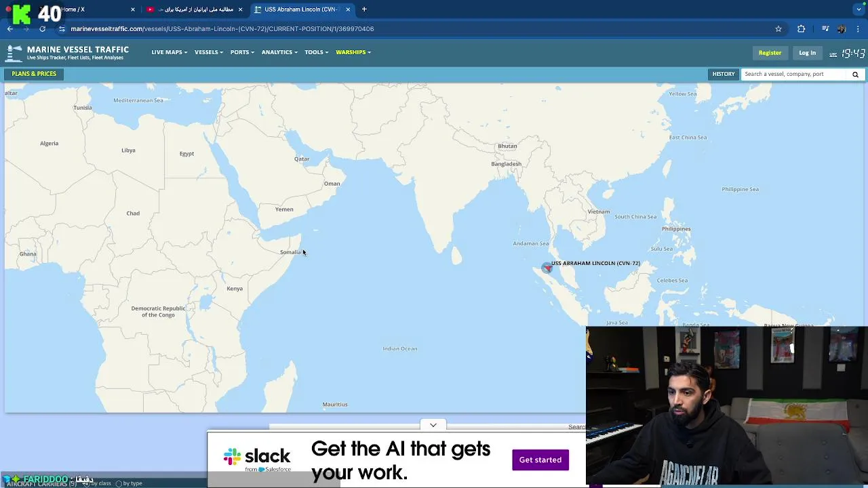Click the 'Egypt' map label
The image size is (868, 488).
click(186, 154)
